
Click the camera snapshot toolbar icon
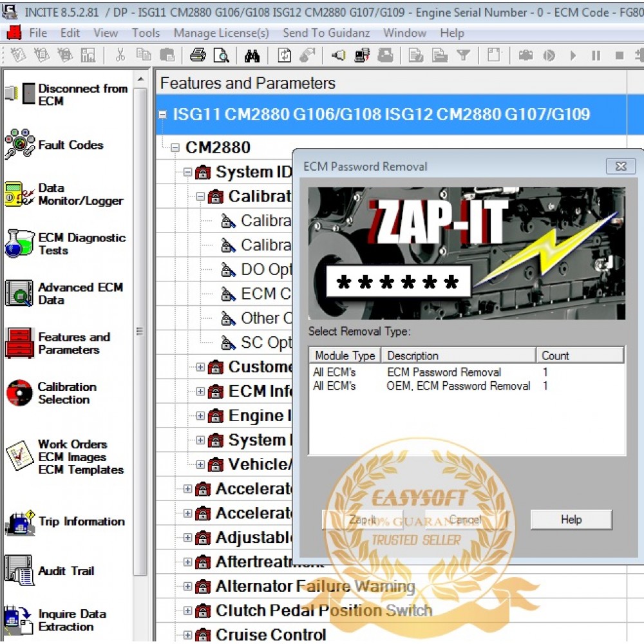tap(526, 55)
